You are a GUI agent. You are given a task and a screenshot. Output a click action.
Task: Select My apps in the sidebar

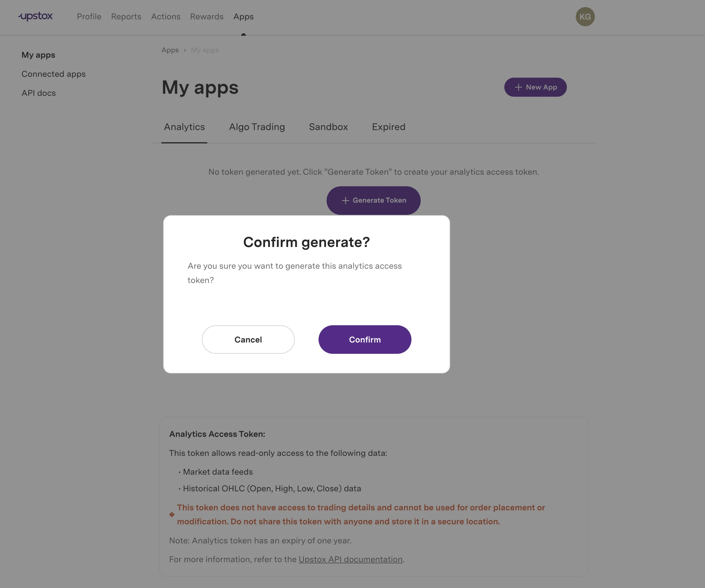point(38,55)
